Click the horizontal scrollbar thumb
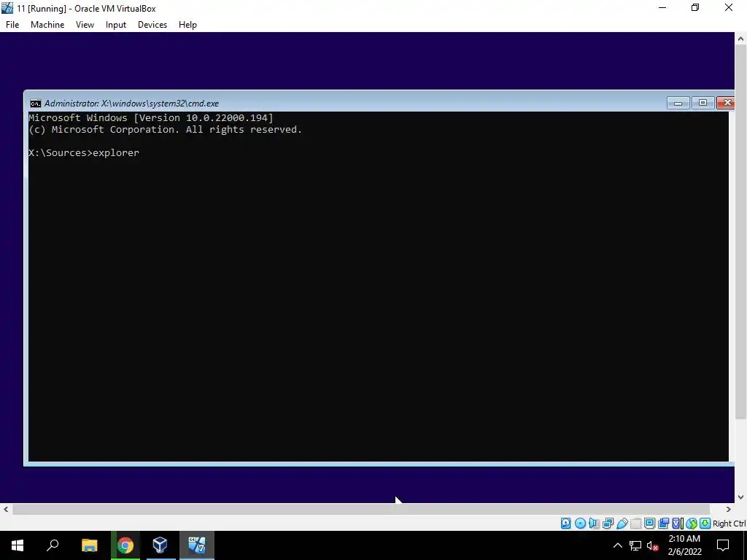 point(361,510)
